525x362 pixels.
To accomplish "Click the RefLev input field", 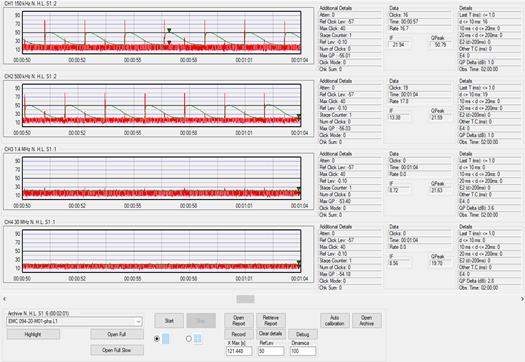I will (271, 351).
